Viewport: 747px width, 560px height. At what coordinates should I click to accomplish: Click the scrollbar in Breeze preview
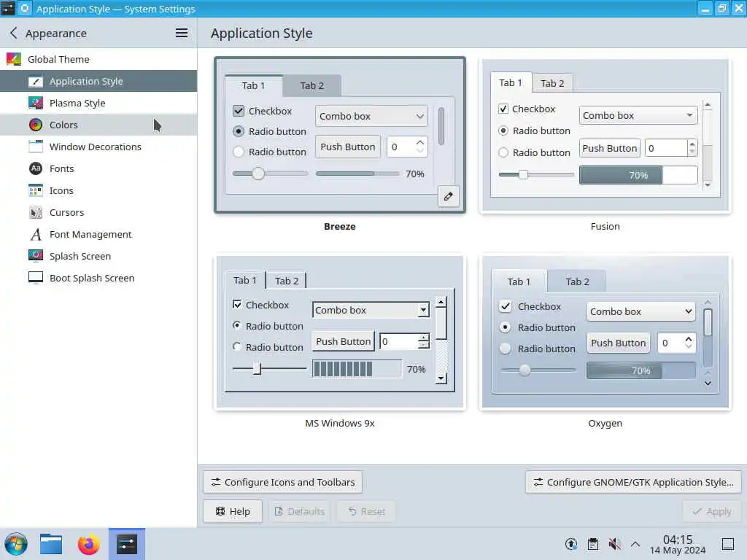pyautogui.click(x=441, y=125)
